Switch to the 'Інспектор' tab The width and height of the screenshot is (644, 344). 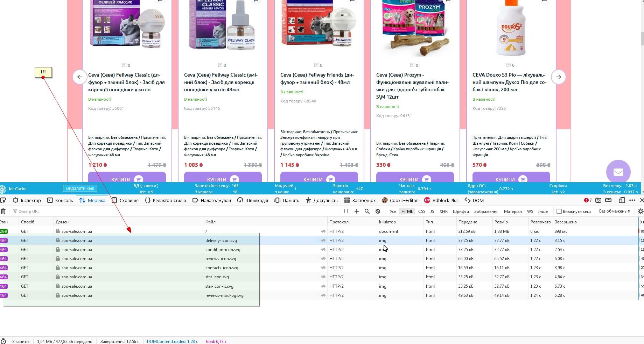(x=27, y=200)
